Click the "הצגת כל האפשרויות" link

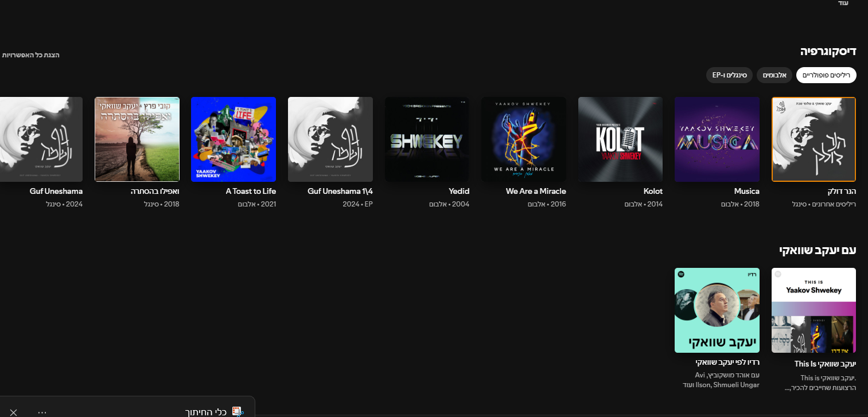click(31, 55)
